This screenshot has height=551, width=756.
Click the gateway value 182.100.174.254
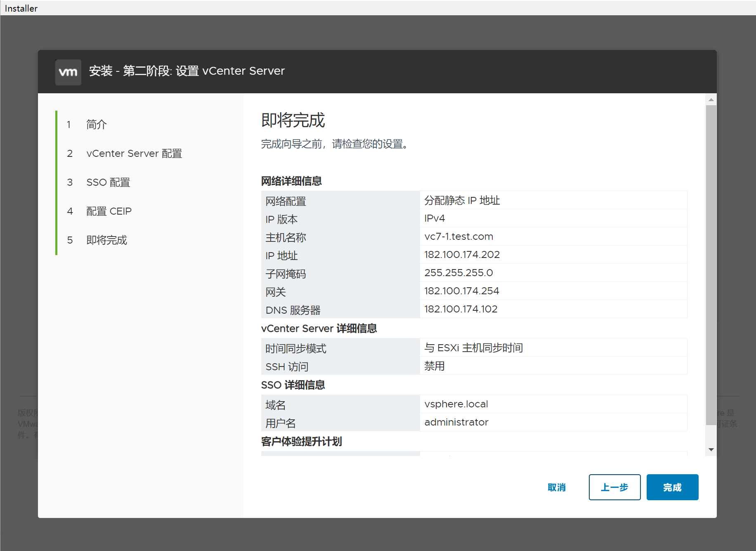(461, 291)
